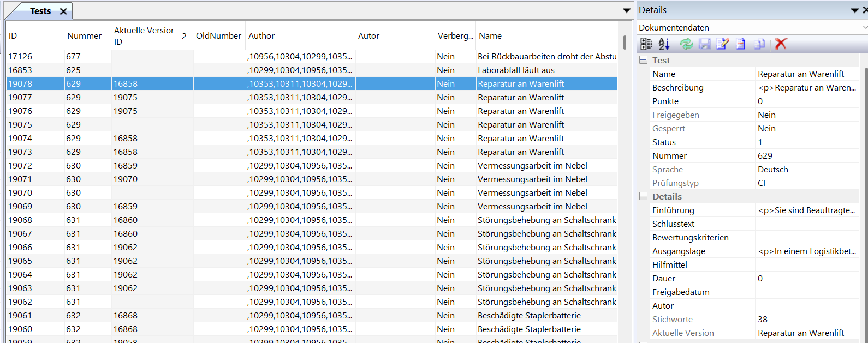Open Details panel options dropdown arrow

pos(855,10)
